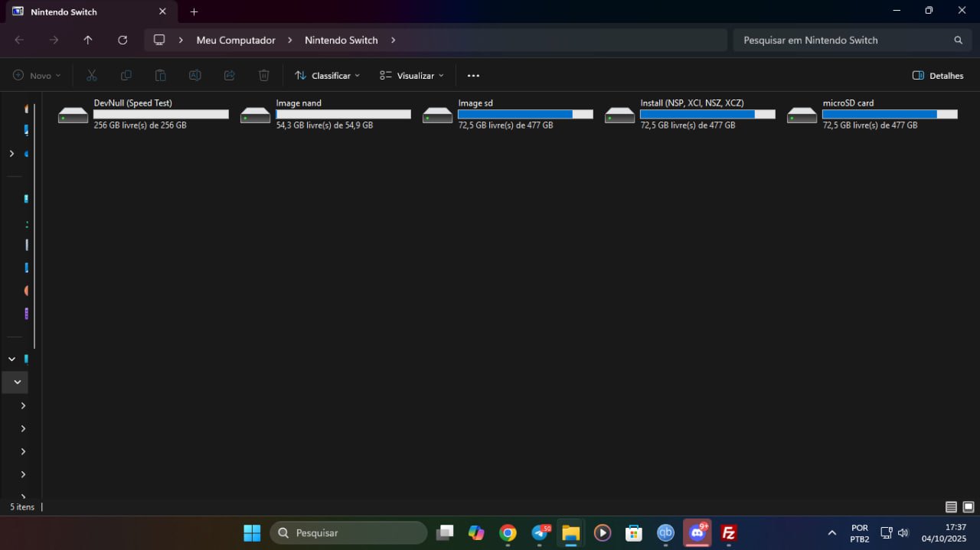Viewport: 980px width, 550px height.
Task: Open Task View from the taskbar
Action: 445,532
